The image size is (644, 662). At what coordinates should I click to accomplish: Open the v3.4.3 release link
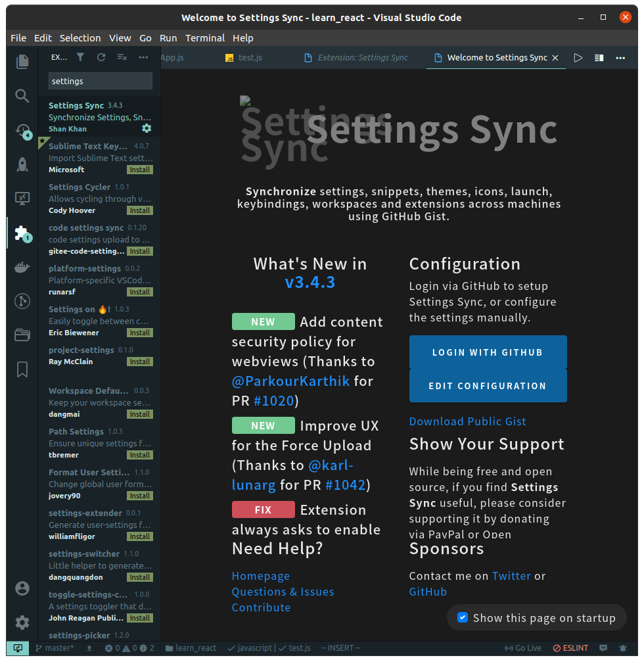[x=310, y=282]
